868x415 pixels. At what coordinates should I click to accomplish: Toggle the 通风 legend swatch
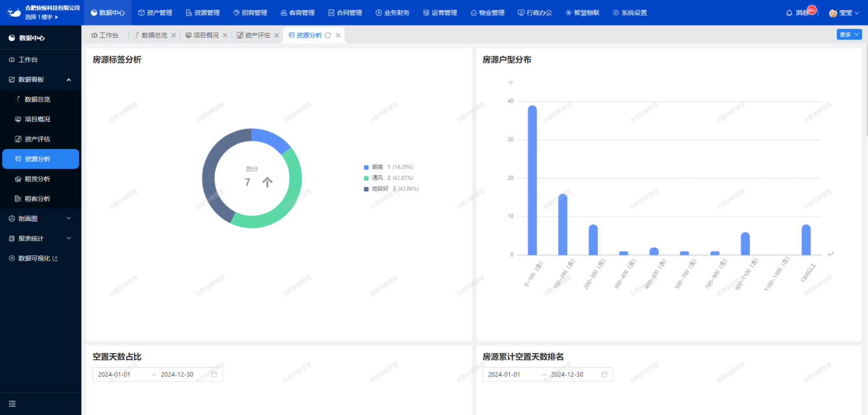pyautogui.click(x=366, y=178)
